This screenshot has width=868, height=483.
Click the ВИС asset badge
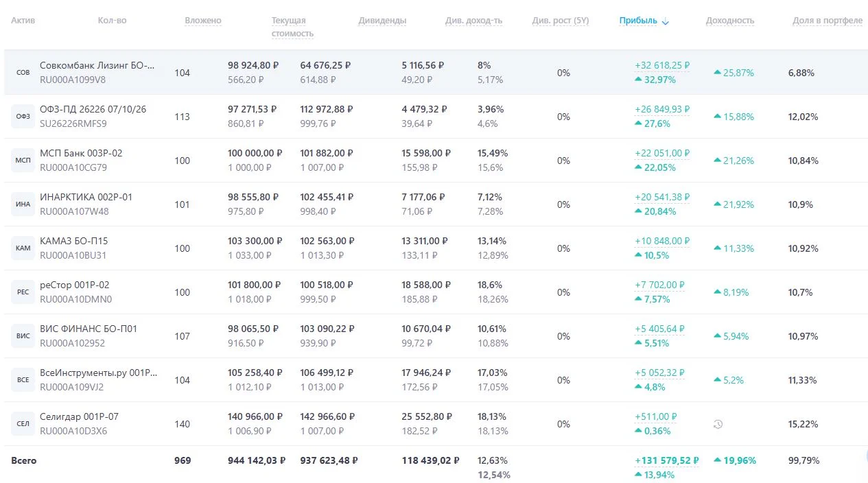tap(23, 336)
